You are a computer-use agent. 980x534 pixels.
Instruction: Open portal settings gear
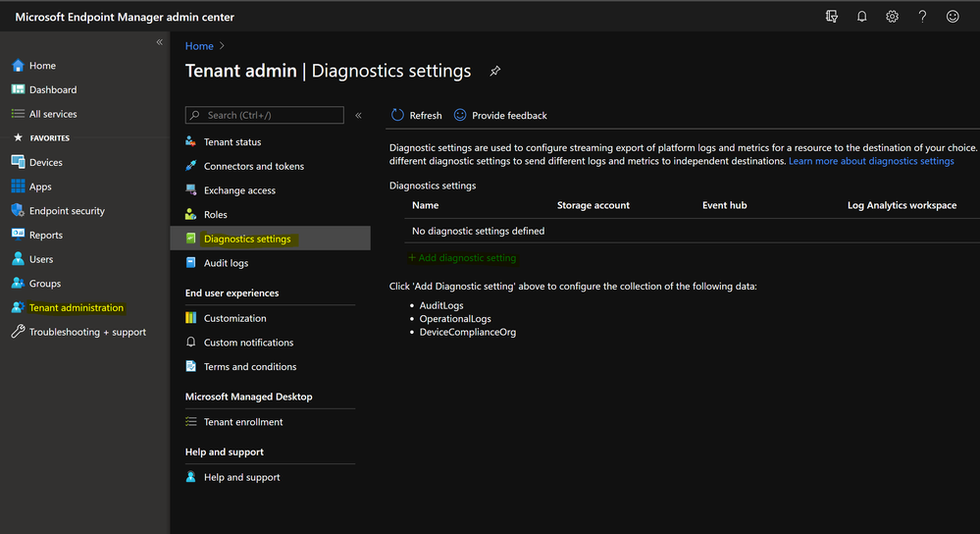pos(892,17)
